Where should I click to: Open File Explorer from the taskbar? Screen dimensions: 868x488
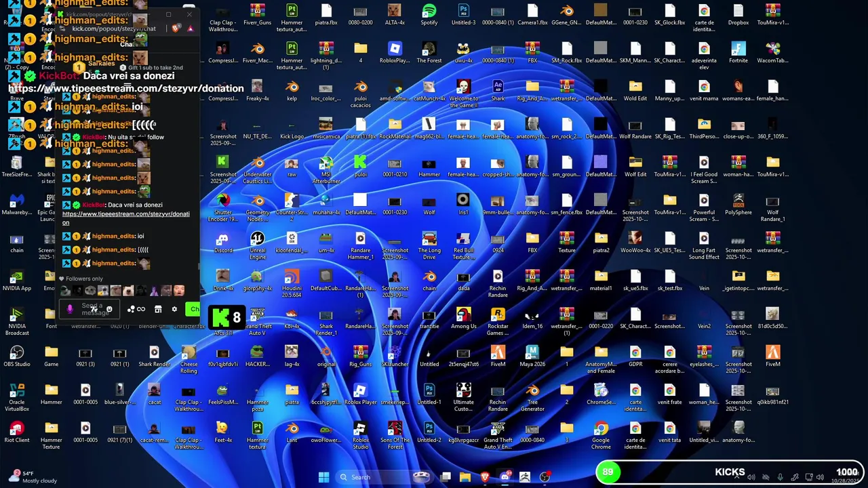(x=465, y=477)
